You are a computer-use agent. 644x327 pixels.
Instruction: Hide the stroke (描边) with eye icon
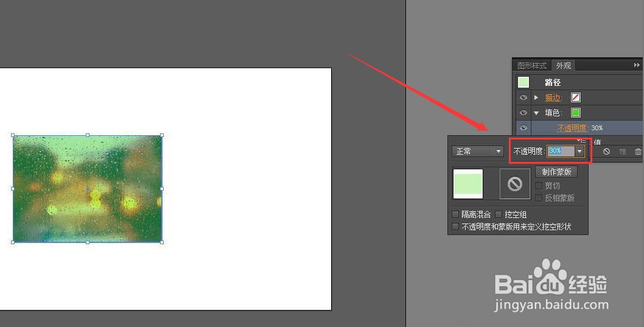click(x=523, y=97)
